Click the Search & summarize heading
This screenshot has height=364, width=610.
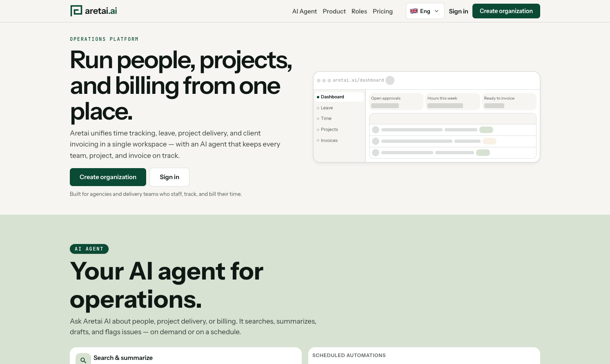coord(123,358)
